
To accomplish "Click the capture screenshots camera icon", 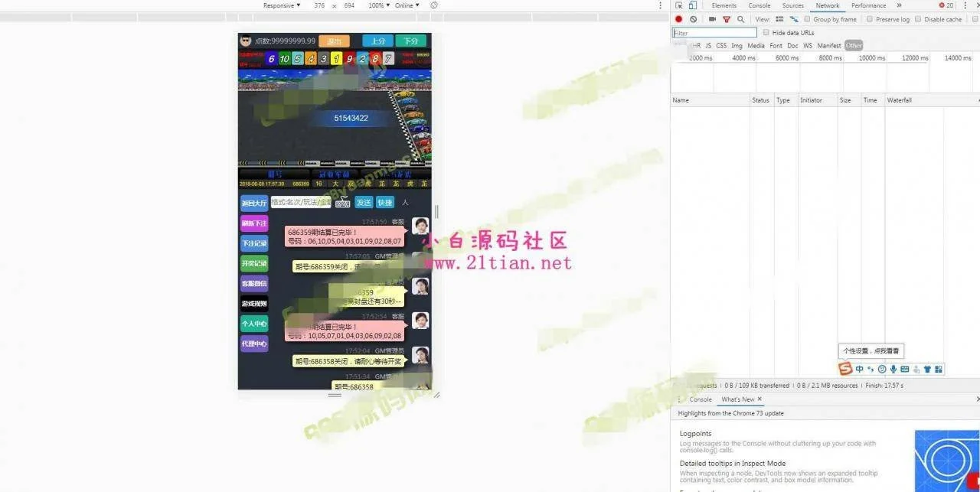I will coord(712,19).
